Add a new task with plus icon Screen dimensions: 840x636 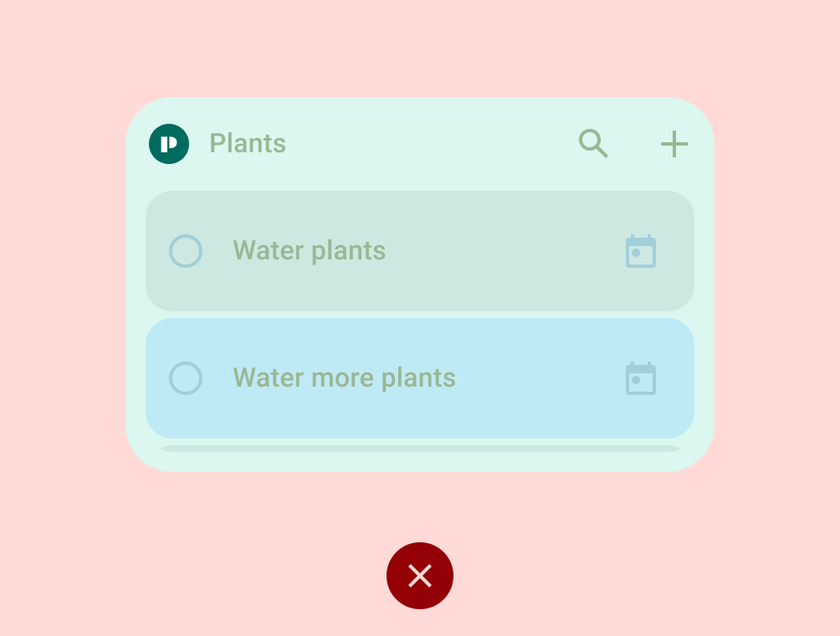tap(674, 144)
